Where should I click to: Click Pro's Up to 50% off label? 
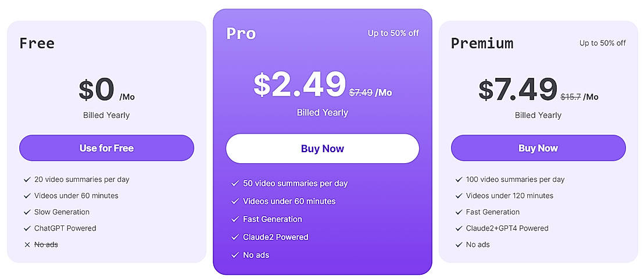coord(393,33)
